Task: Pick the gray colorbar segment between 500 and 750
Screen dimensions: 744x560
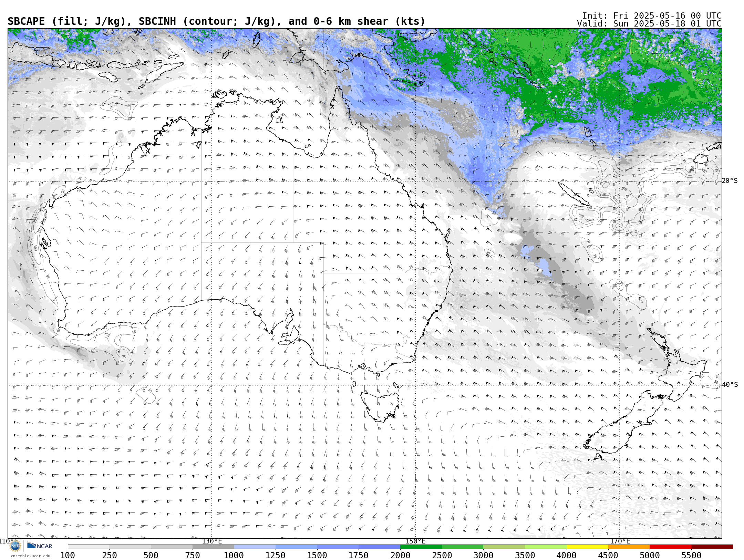Action: pyautogui.click(x=172, y=547)
